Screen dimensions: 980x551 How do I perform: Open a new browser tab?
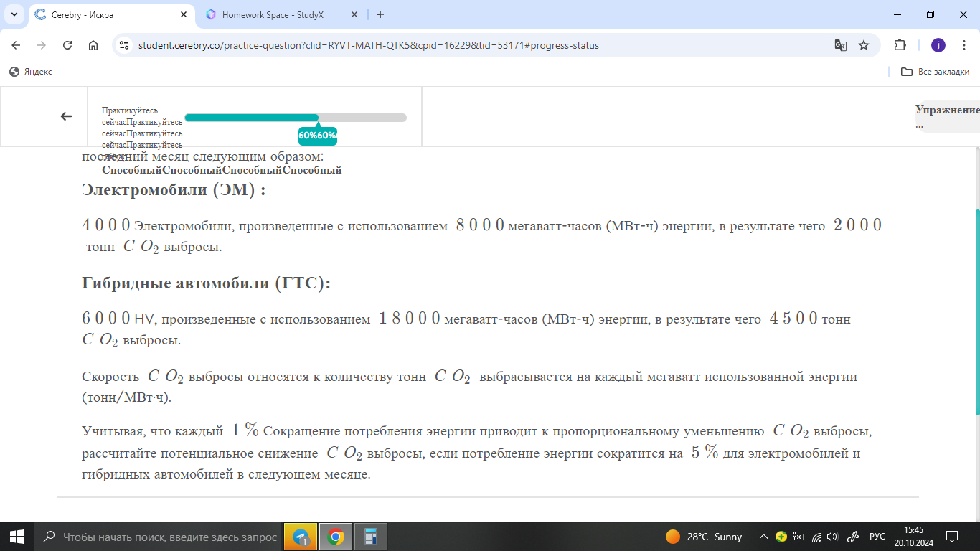click(380, 14)
